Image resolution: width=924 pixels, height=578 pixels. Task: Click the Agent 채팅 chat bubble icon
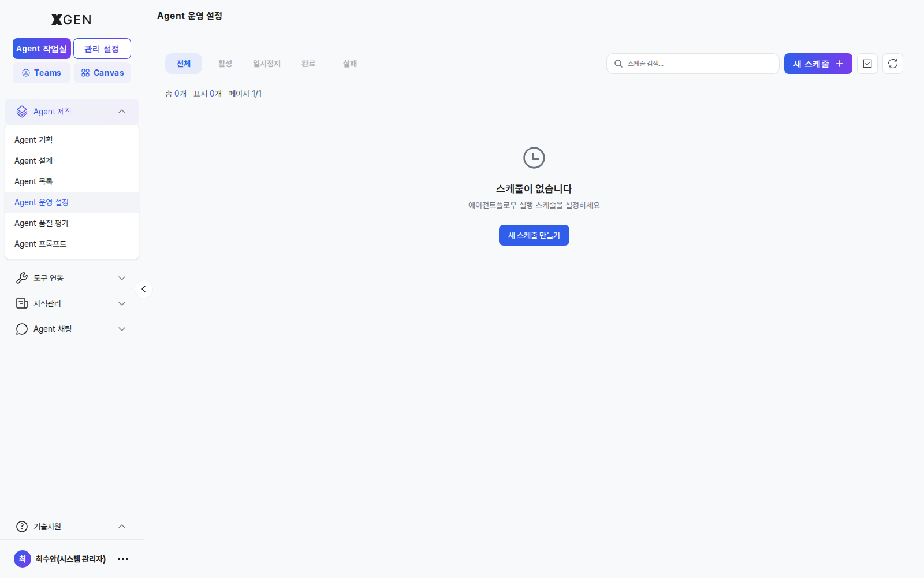click(x=22, y=329)
